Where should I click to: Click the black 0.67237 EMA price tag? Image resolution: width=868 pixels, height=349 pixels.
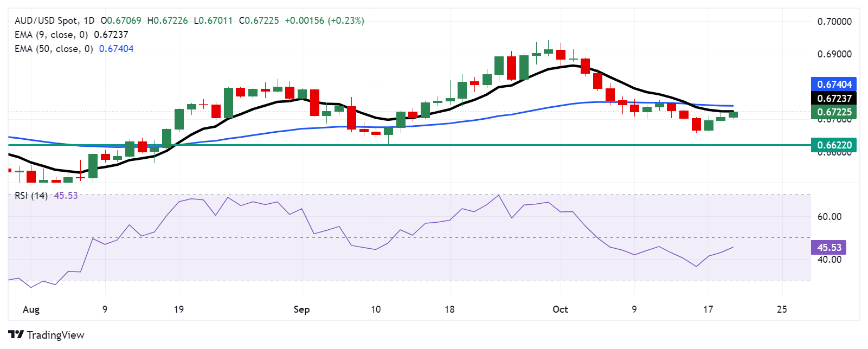point(834,98)
